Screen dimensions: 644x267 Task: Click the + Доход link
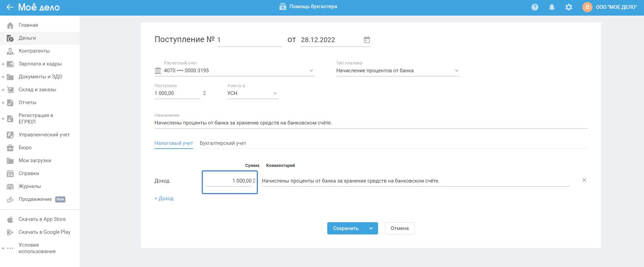(164, 198)
